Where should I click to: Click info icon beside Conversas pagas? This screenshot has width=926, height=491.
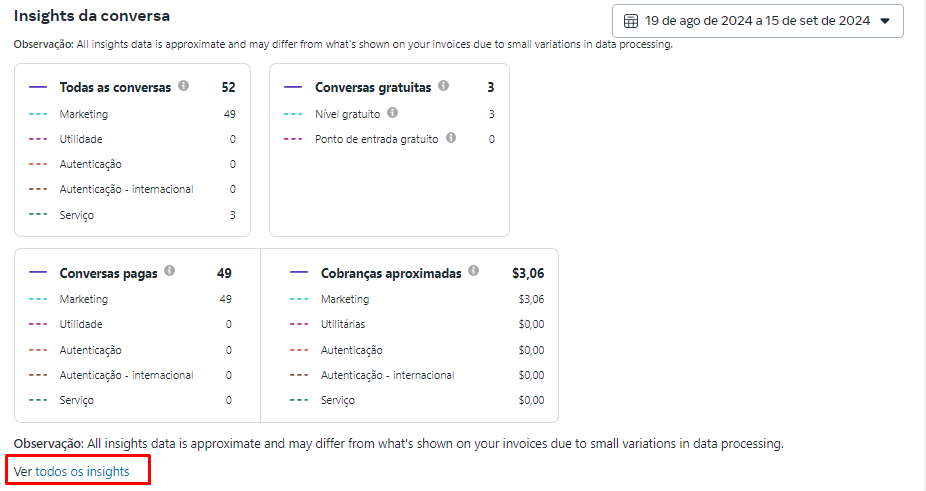(170, 272)
